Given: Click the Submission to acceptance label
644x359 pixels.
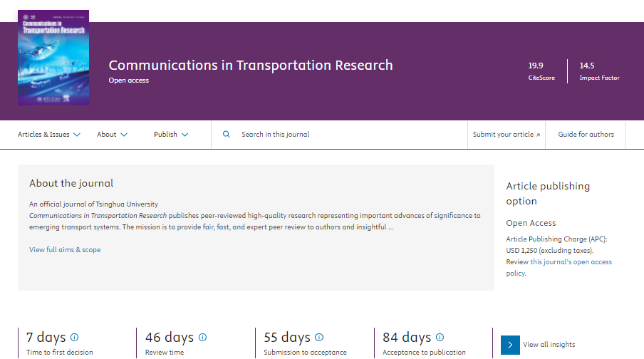Looking at the screenshot, I should [305, 353].
